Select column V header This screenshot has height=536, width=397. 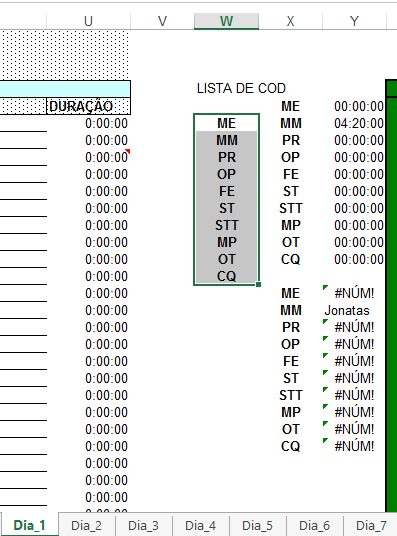[162, 21]
